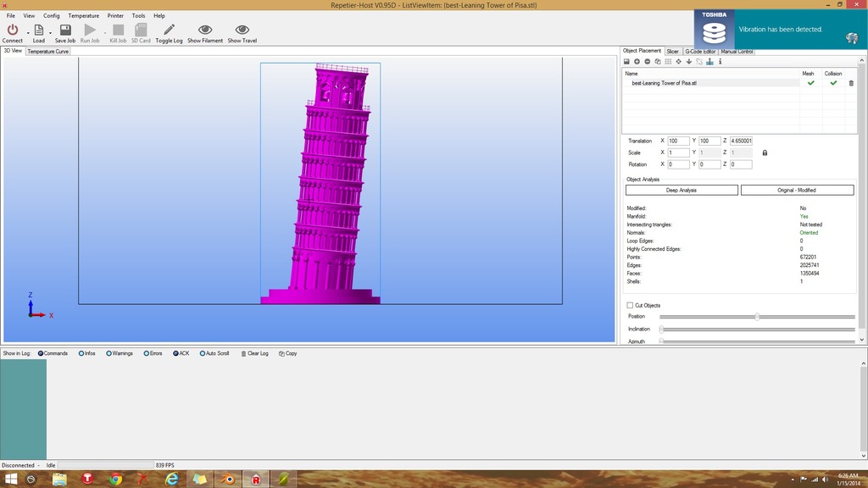
Task: Toggle Infos in the log filter
Action: tap(87, 353)
